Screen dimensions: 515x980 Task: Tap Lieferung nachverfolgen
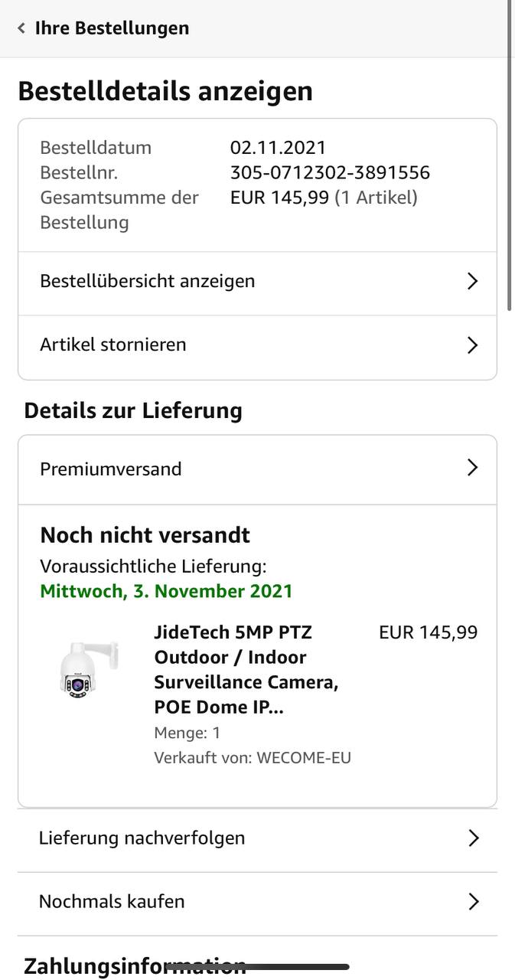coord(142,838)
